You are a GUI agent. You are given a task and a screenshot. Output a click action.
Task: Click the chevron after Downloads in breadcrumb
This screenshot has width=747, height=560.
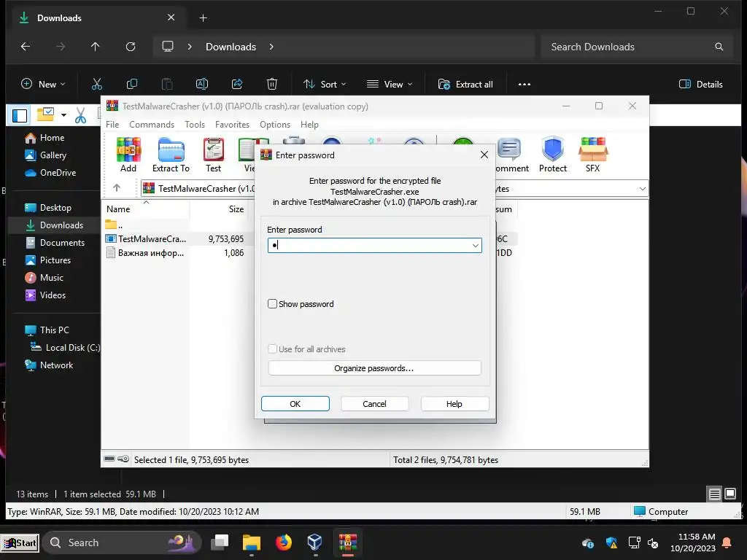271,47
